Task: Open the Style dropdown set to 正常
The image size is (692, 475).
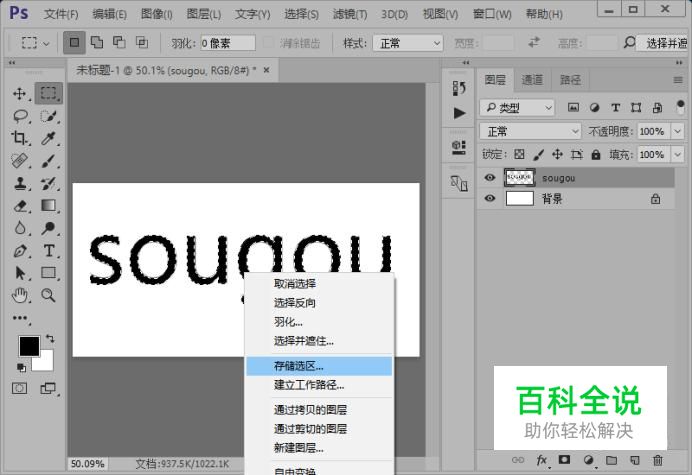Action: click(x=408, y=43)
